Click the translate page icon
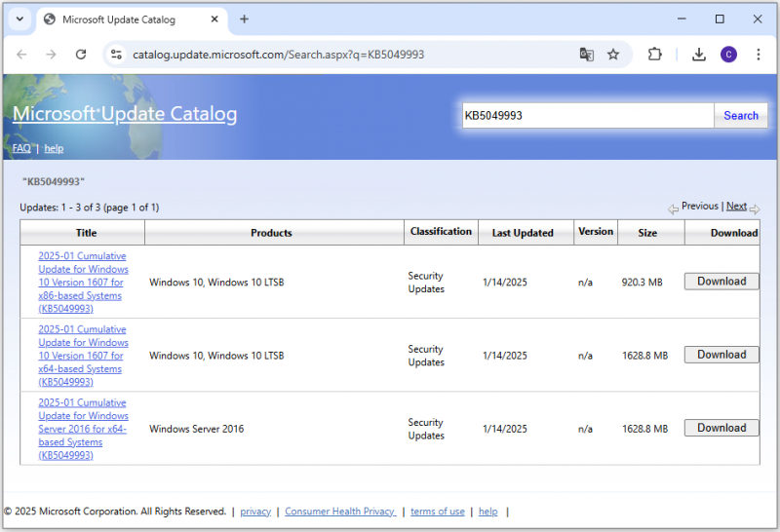The height and width of the screenshot is (532, 780). pyautogui.click(x=587, y=55)
